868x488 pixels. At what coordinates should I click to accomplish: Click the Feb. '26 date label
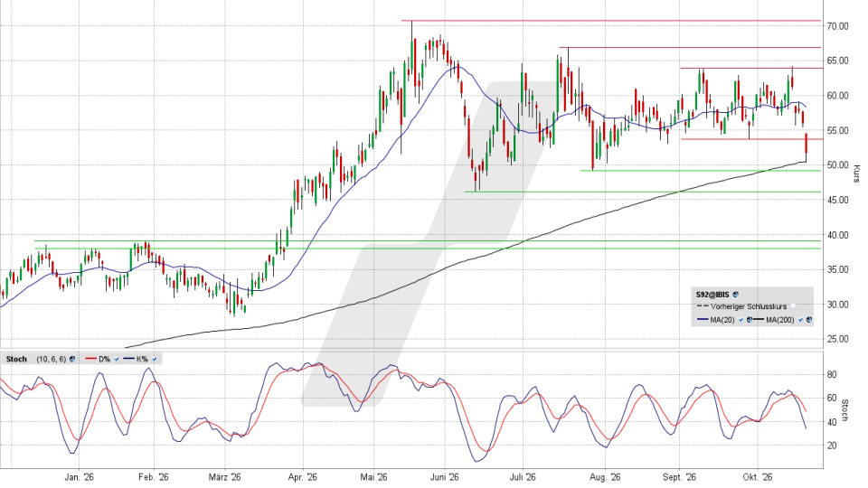[154, 477]
